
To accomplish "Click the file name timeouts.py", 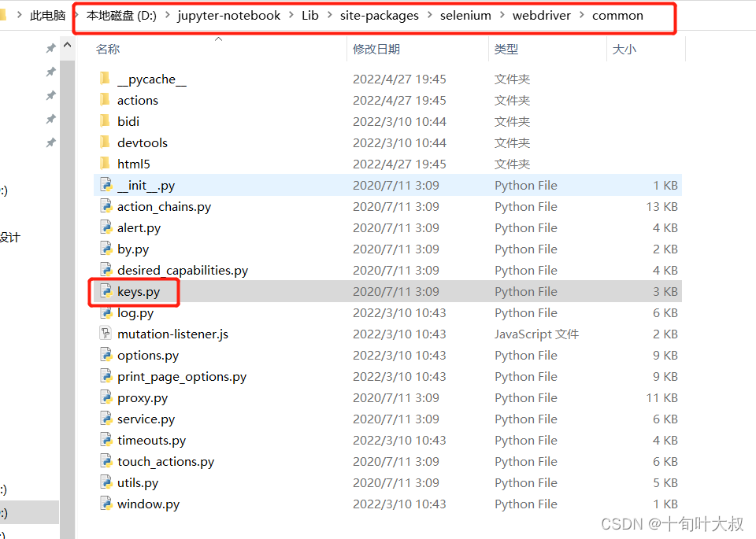I will coord(151,441).
